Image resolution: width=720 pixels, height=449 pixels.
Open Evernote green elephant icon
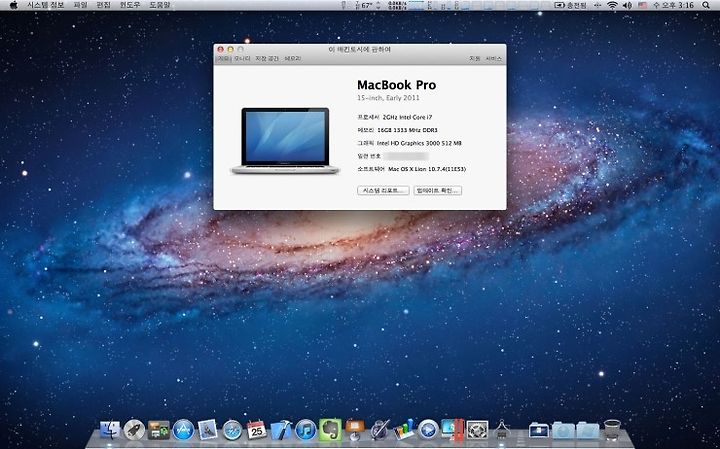pos(330,430)
